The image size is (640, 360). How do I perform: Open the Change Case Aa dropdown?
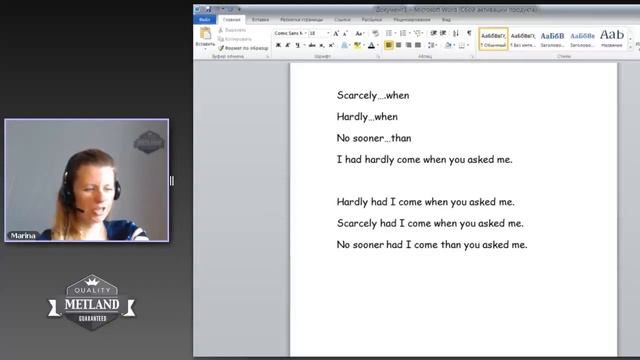359,33
